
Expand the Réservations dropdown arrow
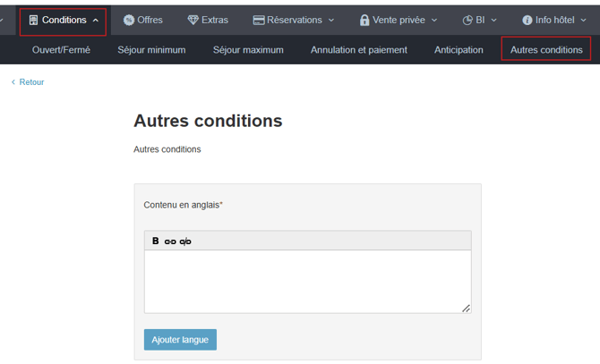click(331, 21)
